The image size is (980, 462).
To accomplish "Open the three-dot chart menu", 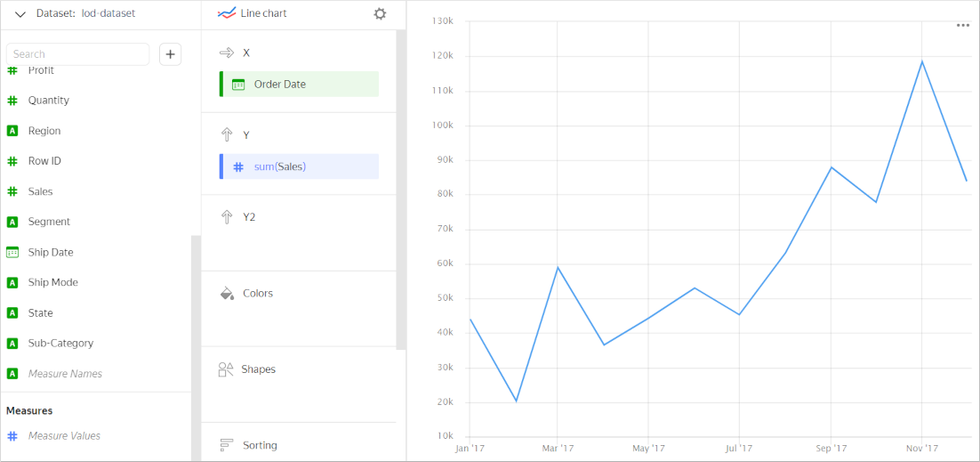I will tap(962, 26).
